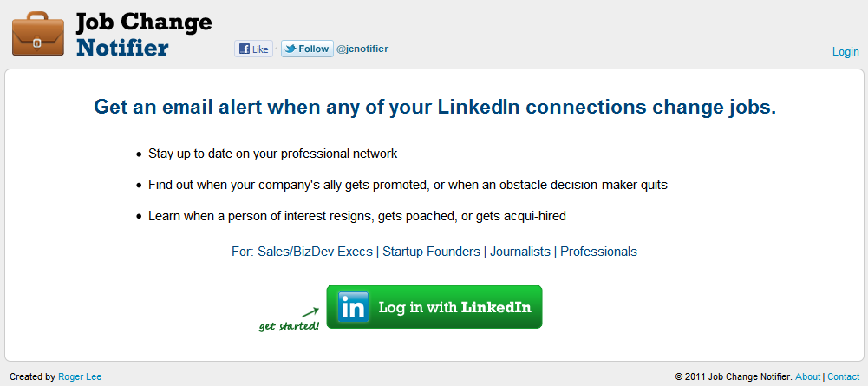Open the @jcnotifier Twitter handle link

pos(362,49)
